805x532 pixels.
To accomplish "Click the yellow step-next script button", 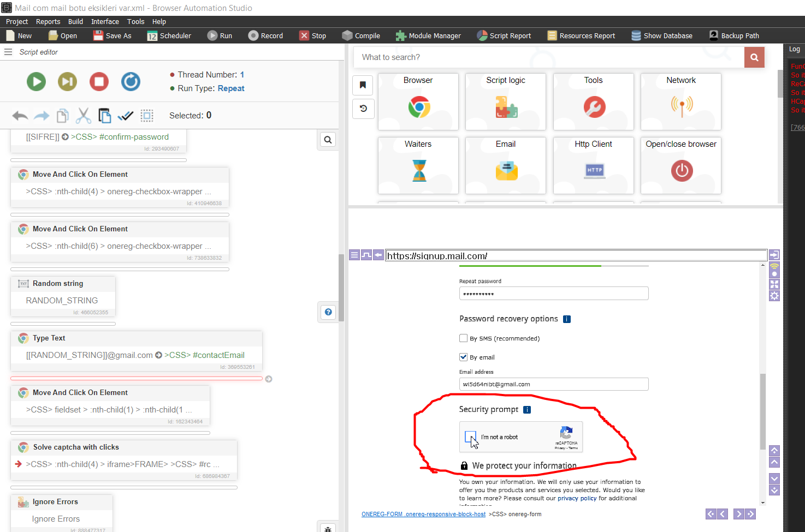I will [68, 82].
